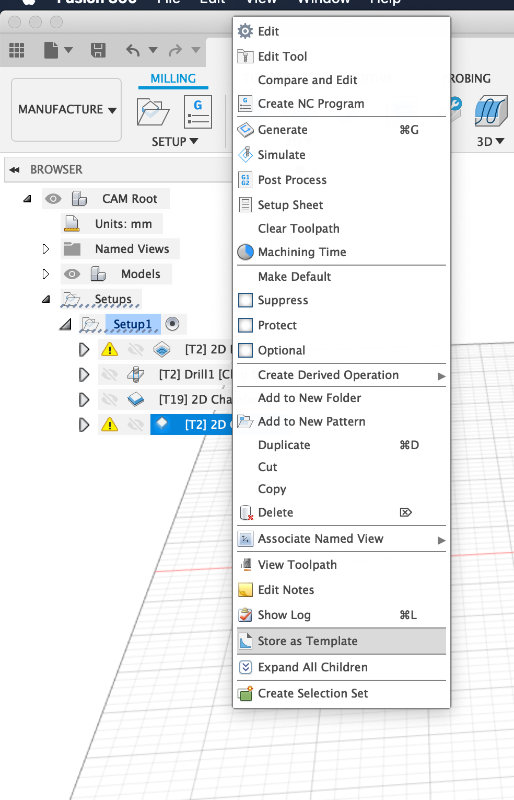This screenshot has width=514, height=800.
Task: Click the Setup Sheet icon
Action: click(246, 205)
